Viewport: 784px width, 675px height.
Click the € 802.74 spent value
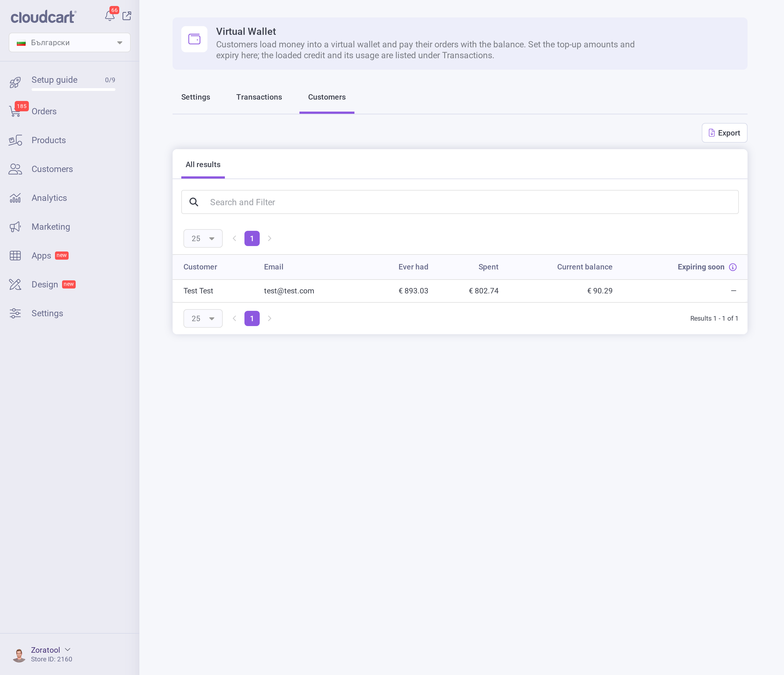pyautogui.click(x=483, y=291)
